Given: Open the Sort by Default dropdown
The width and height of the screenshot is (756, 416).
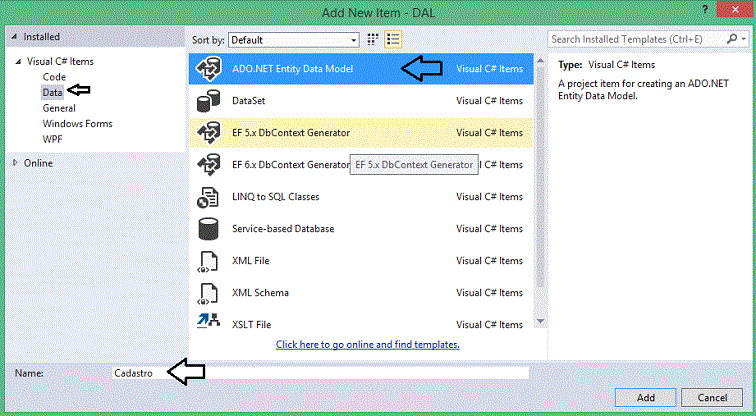Looking at the screenshot, I should tap(294, 40).
